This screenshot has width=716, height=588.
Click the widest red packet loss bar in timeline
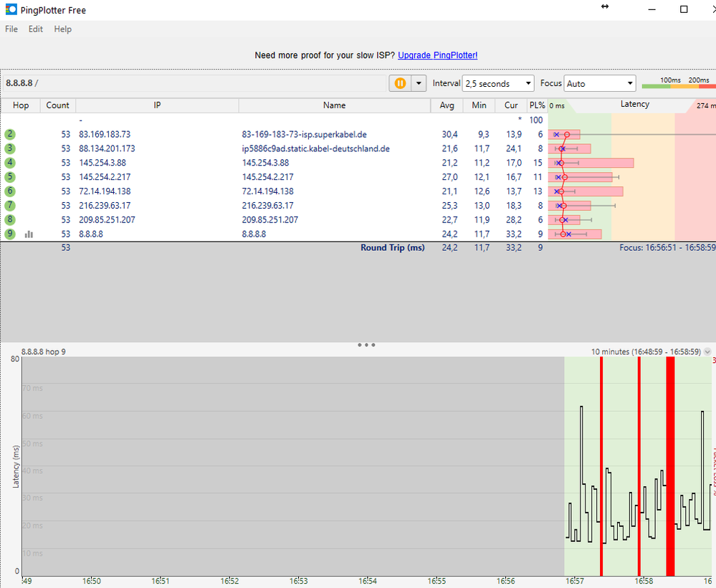(670, 466)
